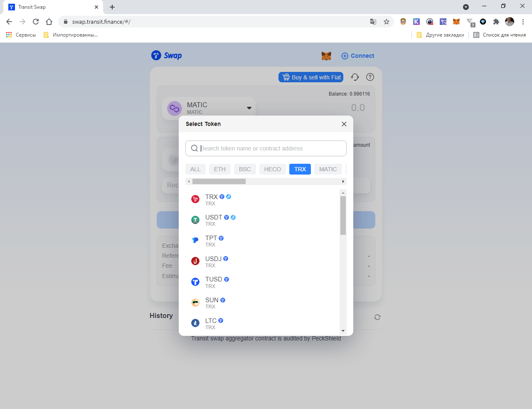Open the help question mark icon
Viewport: 532px width, 409px height.
(x=370, y=77)
